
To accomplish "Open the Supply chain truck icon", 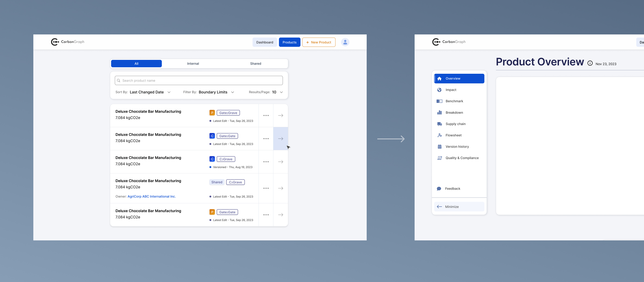I will 439,124.
